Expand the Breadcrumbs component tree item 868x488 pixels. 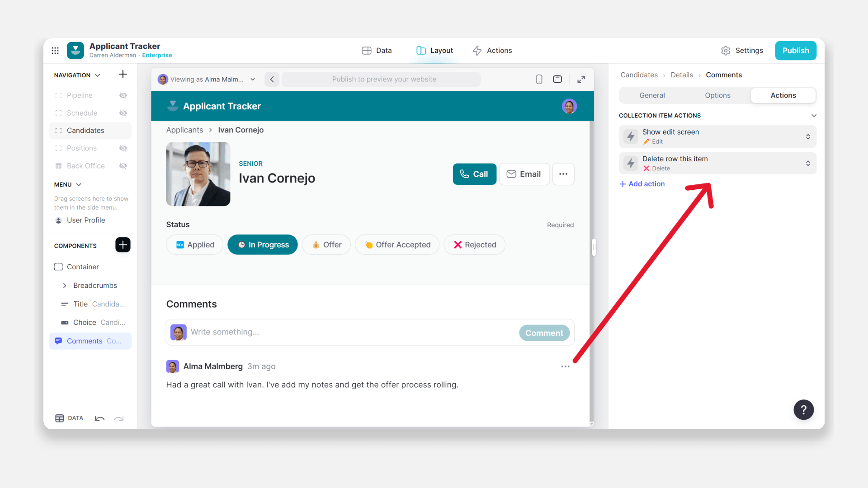click(65, 286)
